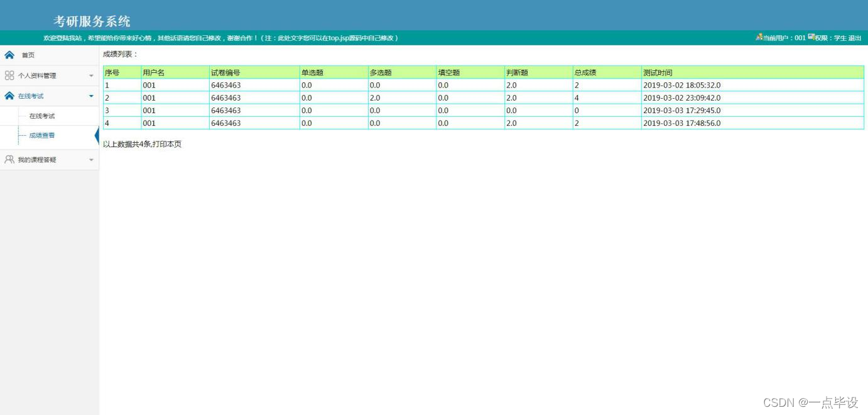
Task: Expand the 个人资料管理 dropdown arrow
Action: (91, 76)
